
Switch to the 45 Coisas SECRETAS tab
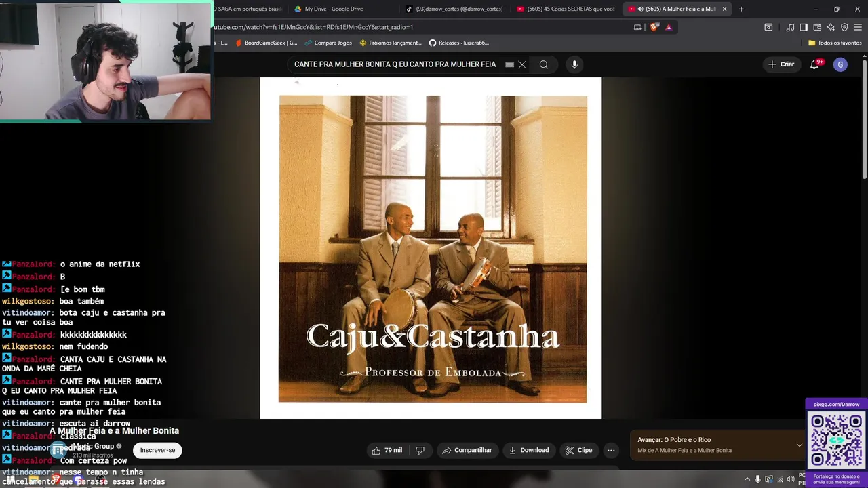566,9
